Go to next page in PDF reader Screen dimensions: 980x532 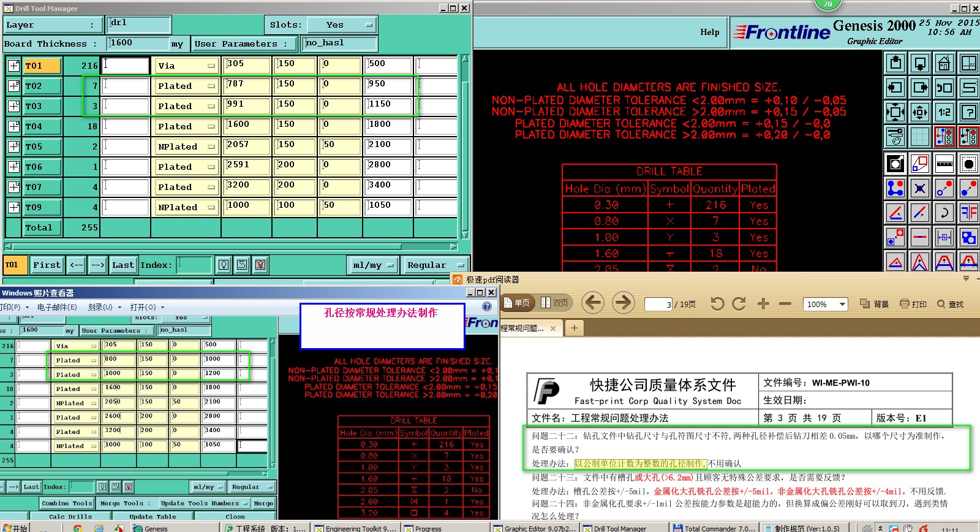pyautogui.click(x=623, y=303)
